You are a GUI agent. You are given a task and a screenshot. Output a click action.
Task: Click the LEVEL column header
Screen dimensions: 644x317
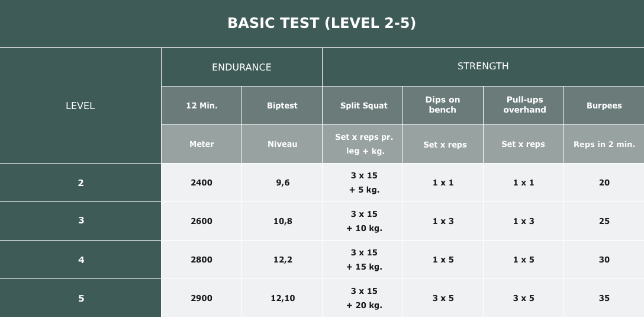(x=80, y=105)
